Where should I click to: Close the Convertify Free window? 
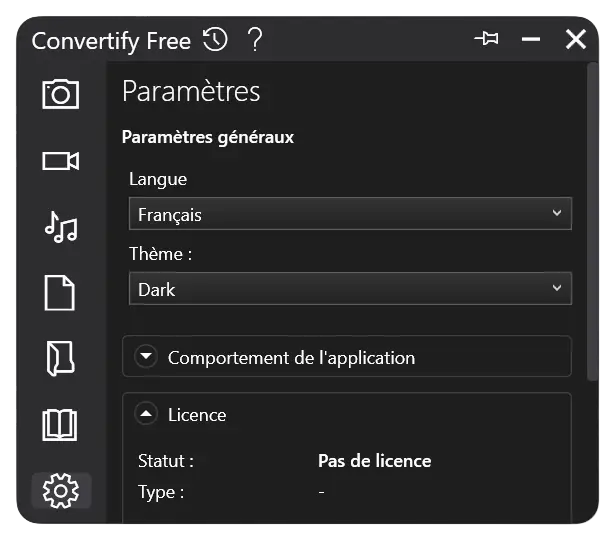pos(576,39)
